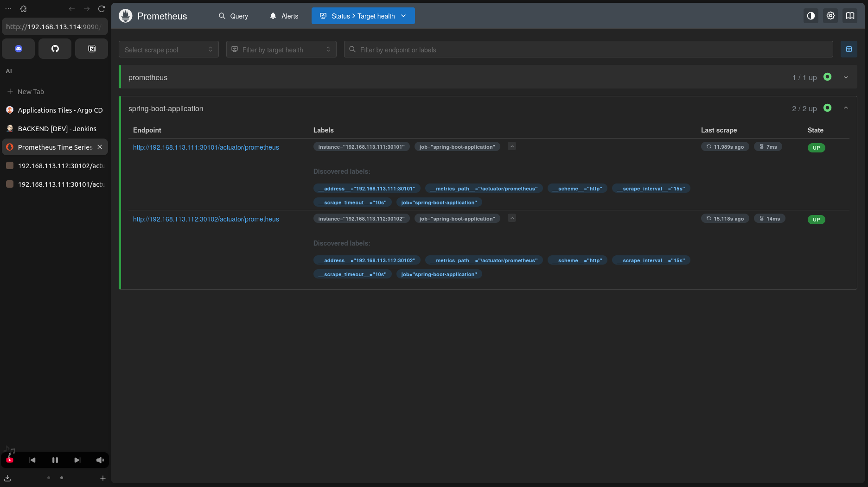Click the 7ms scrape duration badge
868x487 pixels.
click(768, 147)
